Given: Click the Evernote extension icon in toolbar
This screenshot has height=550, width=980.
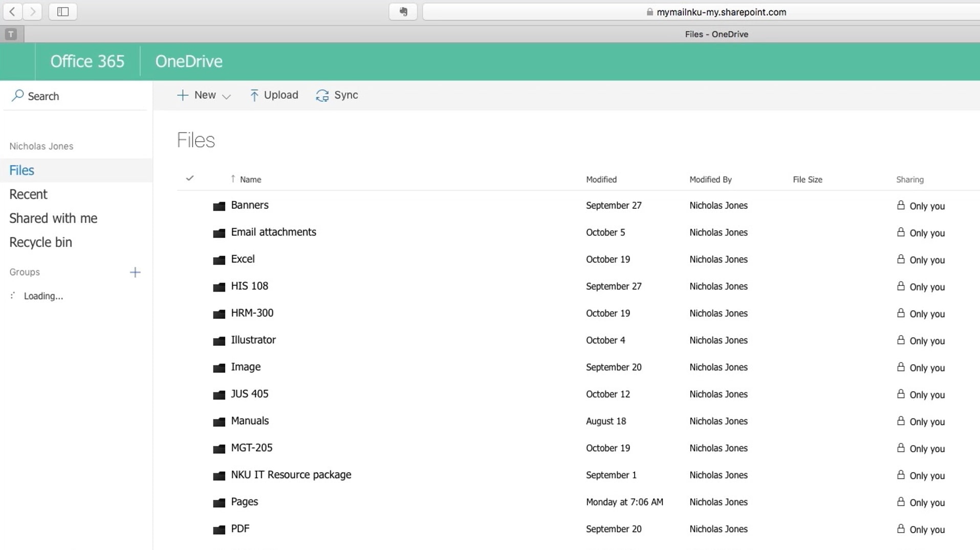Looking at the screenshot, I should pyautogui.click(x=403, y=11).
